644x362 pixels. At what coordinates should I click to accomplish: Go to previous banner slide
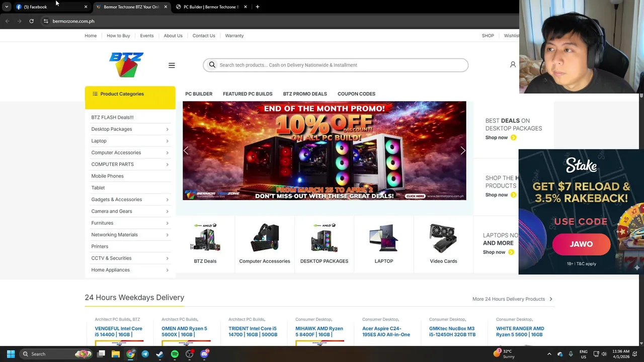(x=186, y=150)
